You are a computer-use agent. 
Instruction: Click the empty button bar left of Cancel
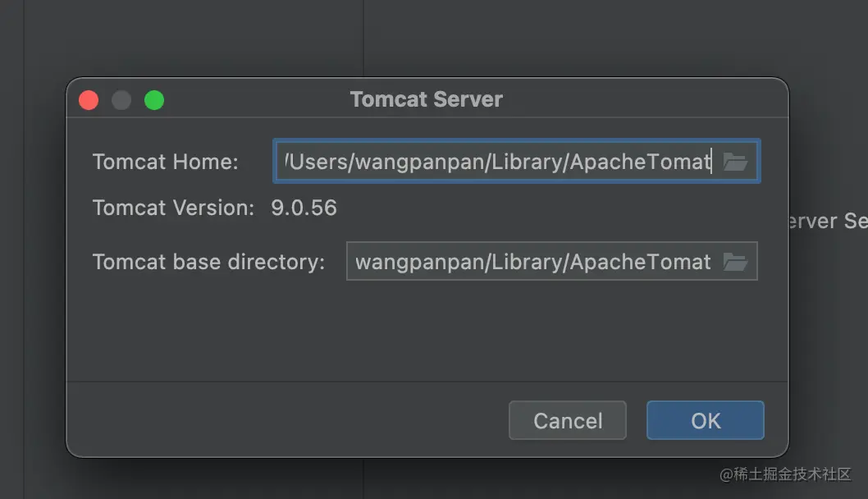point(287,420)
